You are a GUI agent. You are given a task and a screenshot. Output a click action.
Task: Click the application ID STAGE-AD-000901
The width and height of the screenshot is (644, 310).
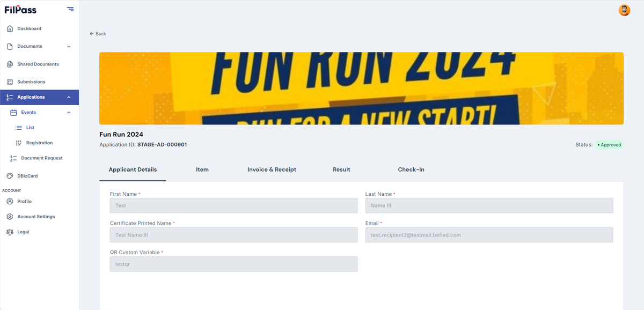pyautogui.click(x=162, y=145)
